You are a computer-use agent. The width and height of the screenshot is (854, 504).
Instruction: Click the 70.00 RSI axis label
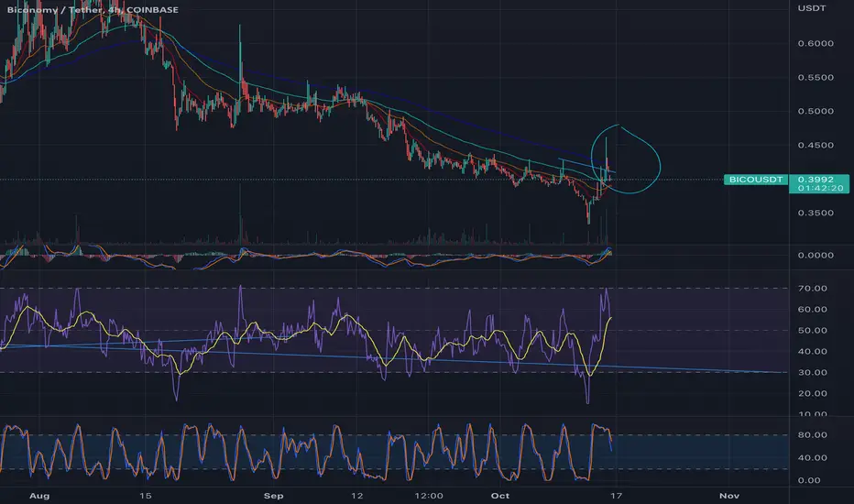click(x=813, y=289)
